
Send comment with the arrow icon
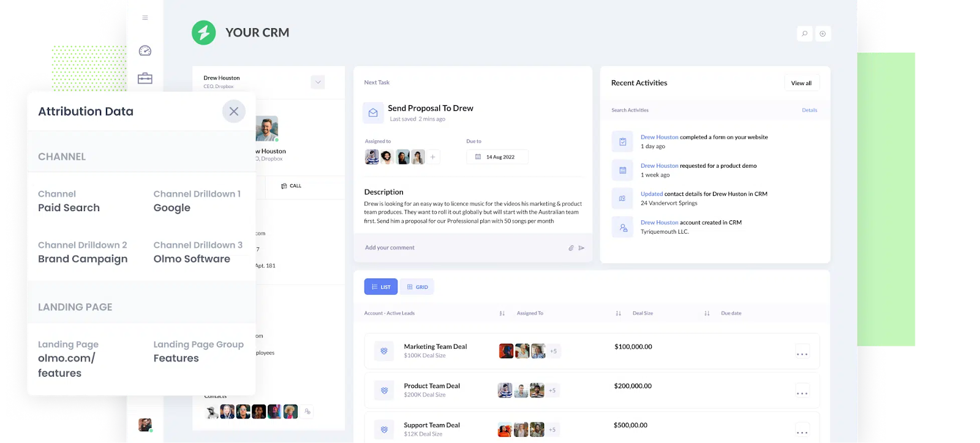[x=581, y=248]
